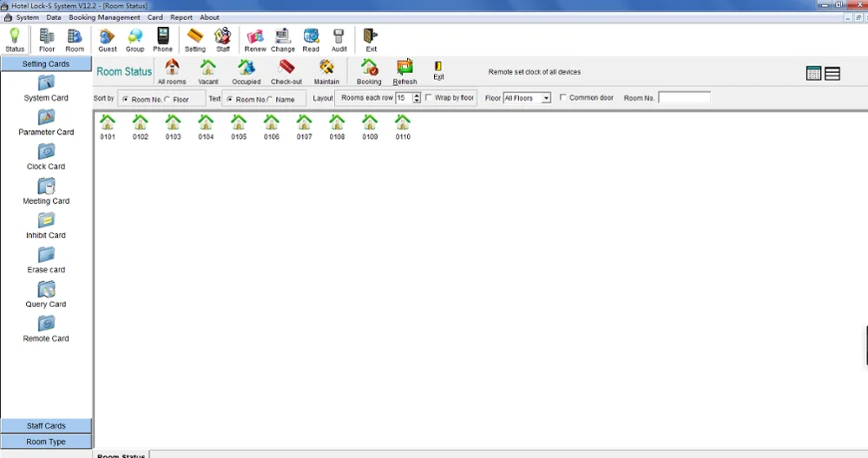Image resolution: width=868 pixels, height=458 pixels.
Task: Switch to list view icon
Action: pos(832,73)
